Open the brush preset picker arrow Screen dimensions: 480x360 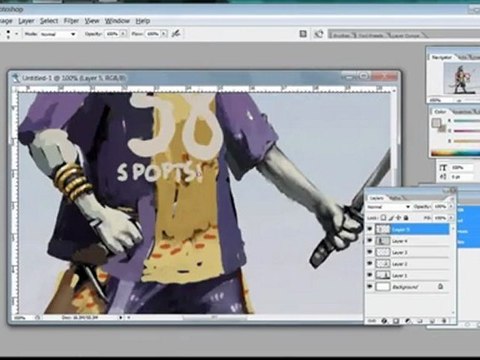pos(17,34)
